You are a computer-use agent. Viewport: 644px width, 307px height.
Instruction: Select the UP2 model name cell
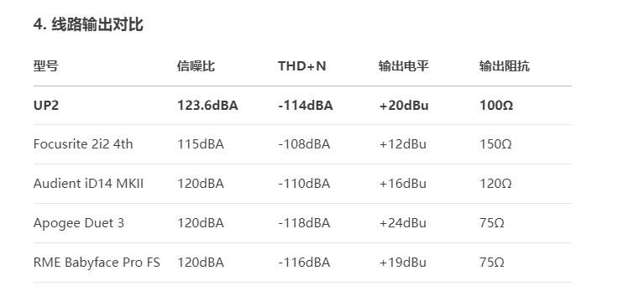[x=46, y=106]
